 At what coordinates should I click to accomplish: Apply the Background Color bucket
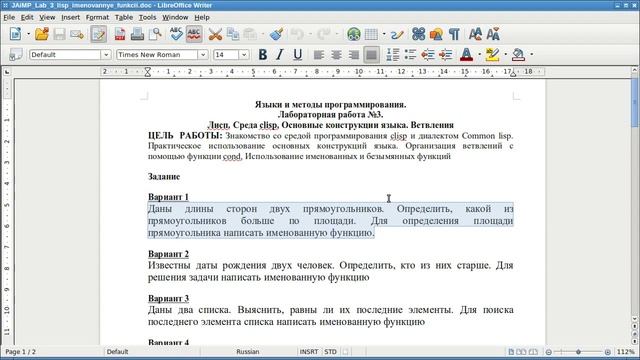[x=518, y=54]
